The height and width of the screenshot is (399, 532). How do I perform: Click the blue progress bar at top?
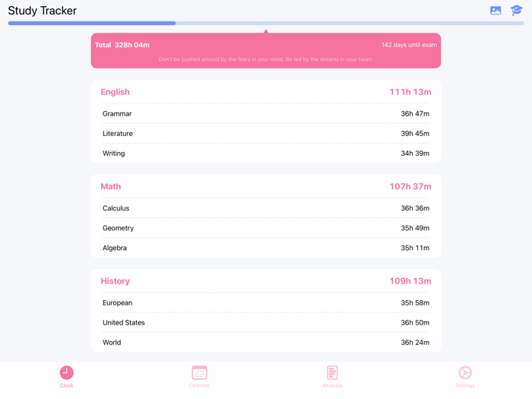pos(266,23)
